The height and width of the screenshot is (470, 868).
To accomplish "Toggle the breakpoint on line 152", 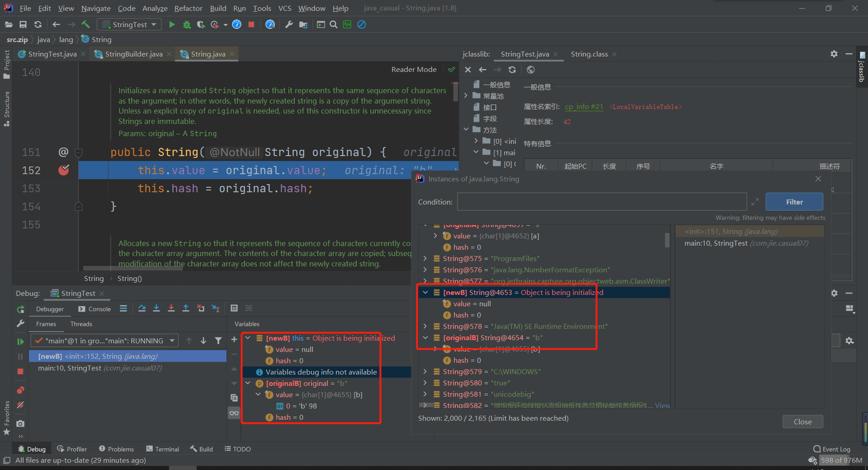I will pos(64,170).
